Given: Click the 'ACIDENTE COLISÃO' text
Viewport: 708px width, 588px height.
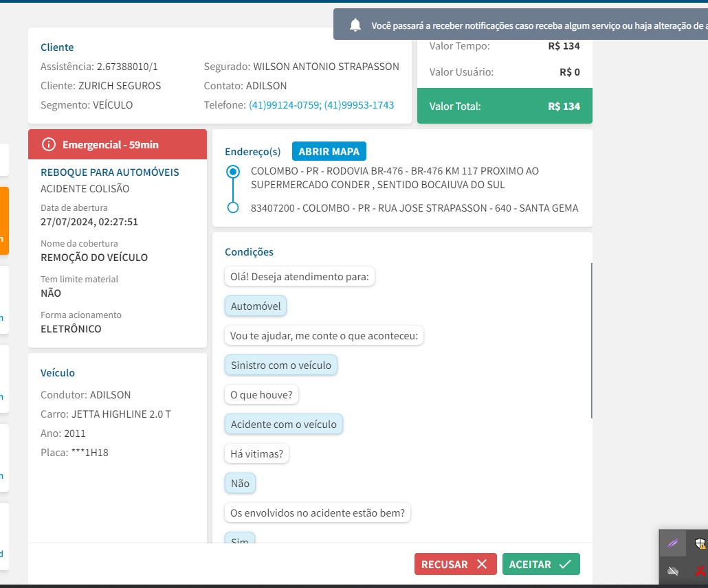Looking at the screenshot, I should (x=85, y=189).
